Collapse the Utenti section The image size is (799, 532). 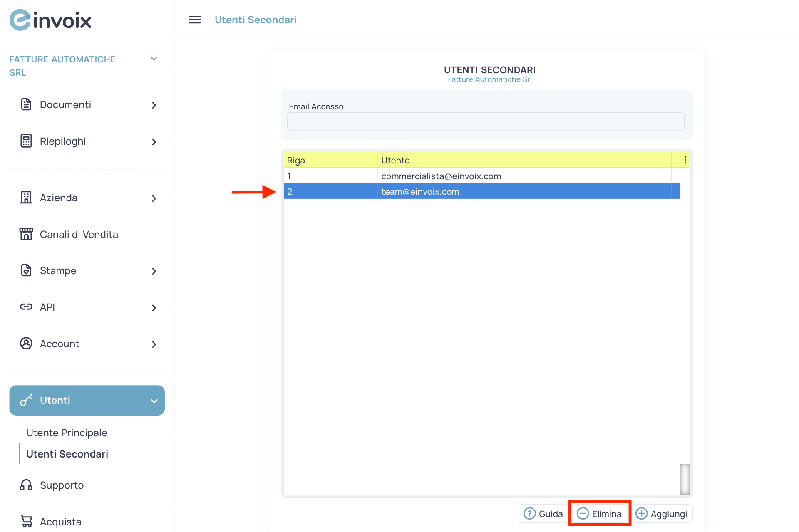coord(154,401)
